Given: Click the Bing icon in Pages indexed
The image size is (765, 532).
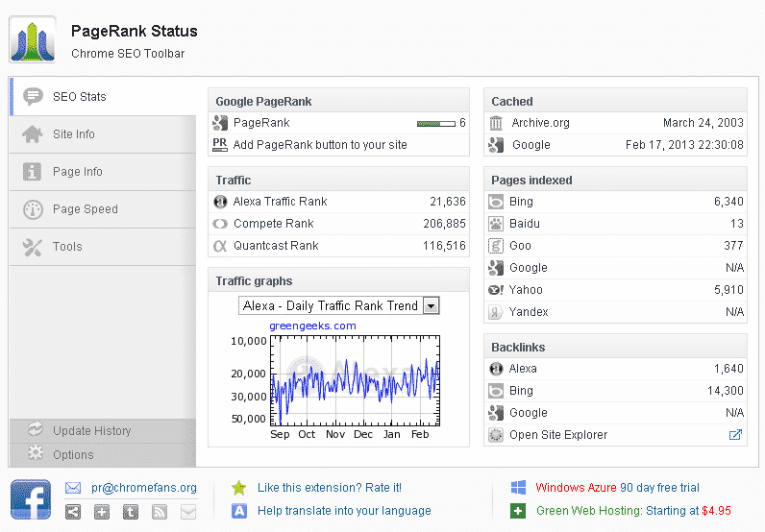Looking at the screenshot, I should tap(496, 202).
